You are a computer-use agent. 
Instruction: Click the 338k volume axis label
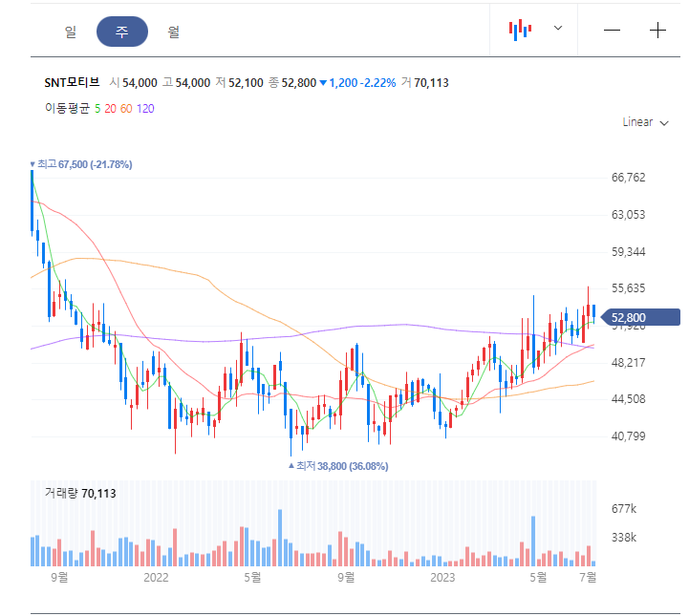[x=624, y=538]
